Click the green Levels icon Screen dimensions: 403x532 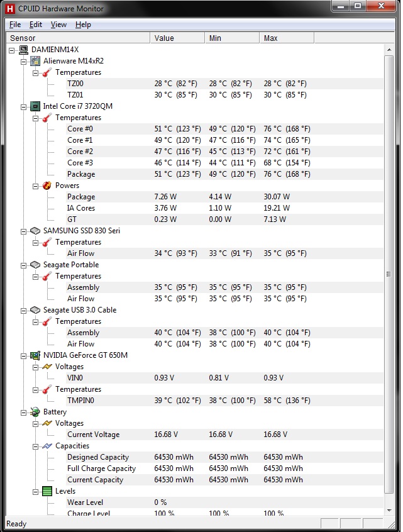point(47,491)
